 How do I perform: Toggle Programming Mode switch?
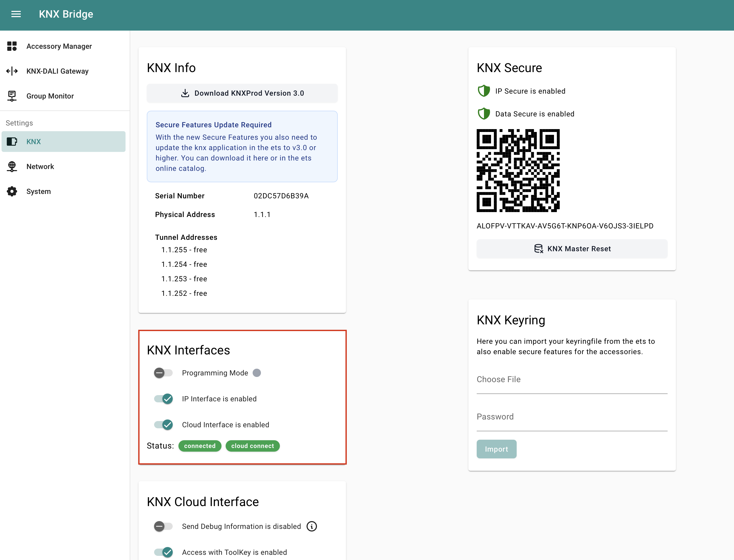(x=163, y=373)
